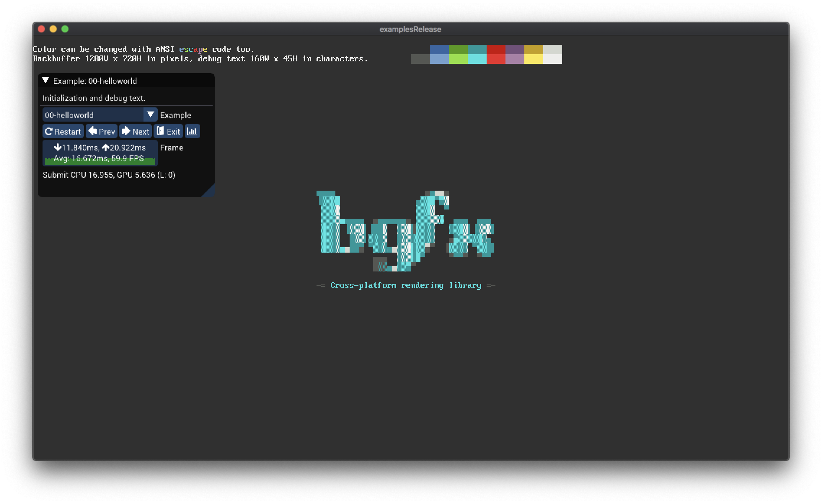Viewport: 822px width, 504px height.
Task: Click 'Initialization and debug text.' description
Action: (94, 98)
